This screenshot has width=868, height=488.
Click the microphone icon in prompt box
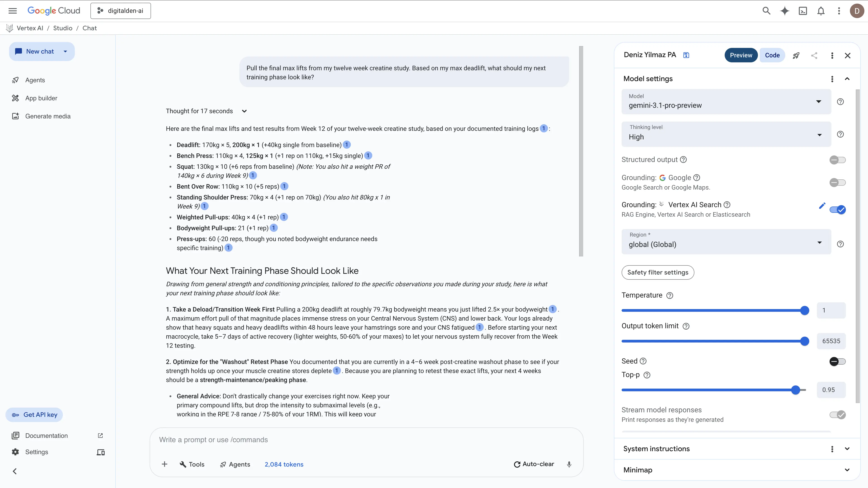coord(569,464)
